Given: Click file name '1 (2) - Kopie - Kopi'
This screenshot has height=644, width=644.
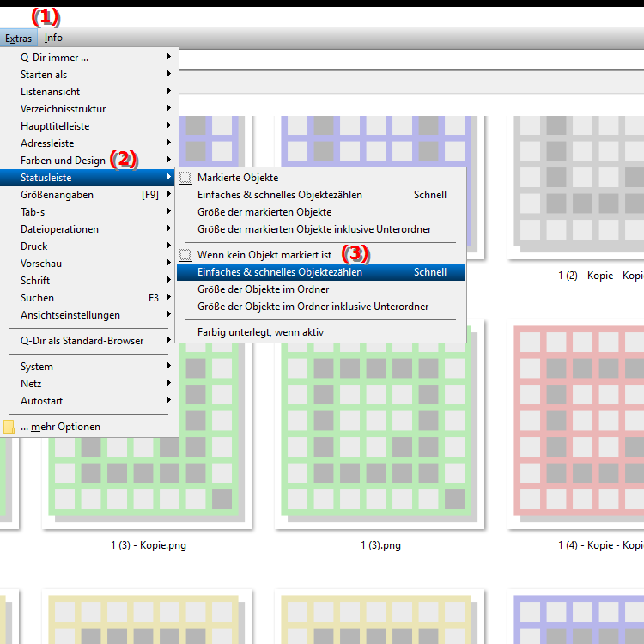Looking at the screenshot, I should [601, 276].
